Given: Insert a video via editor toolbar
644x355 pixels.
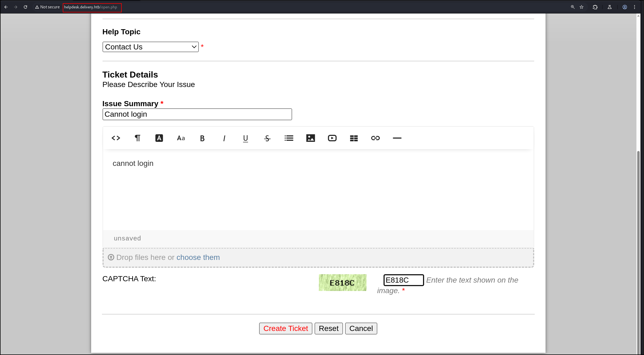Looking at the screenshot, I should (332, 138).
